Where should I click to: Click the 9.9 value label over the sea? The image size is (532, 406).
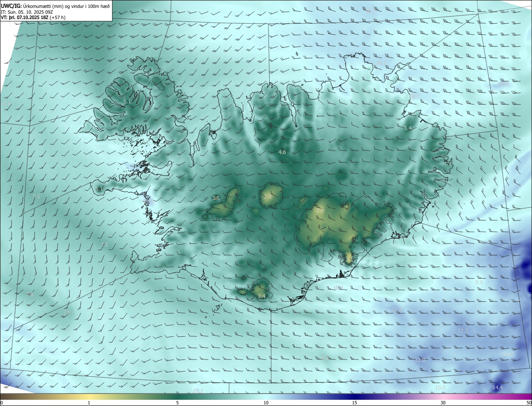pyautogui.click(x=479, y=282)
